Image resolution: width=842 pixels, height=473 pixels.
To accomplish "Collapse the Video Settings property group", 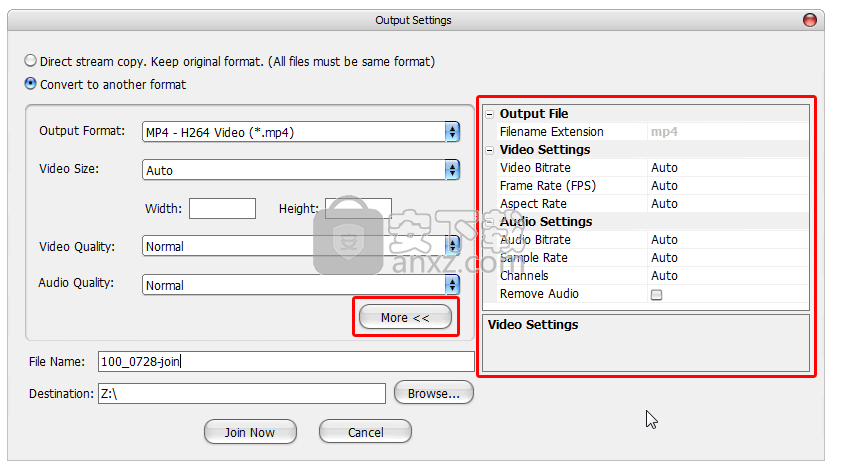I will 489,150.
